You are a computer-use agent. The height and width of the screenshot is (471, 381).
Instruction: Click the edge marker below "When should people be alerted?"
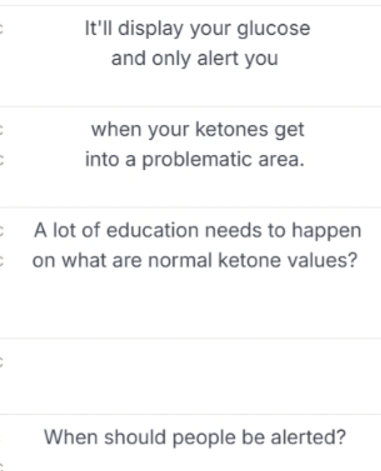1,467
